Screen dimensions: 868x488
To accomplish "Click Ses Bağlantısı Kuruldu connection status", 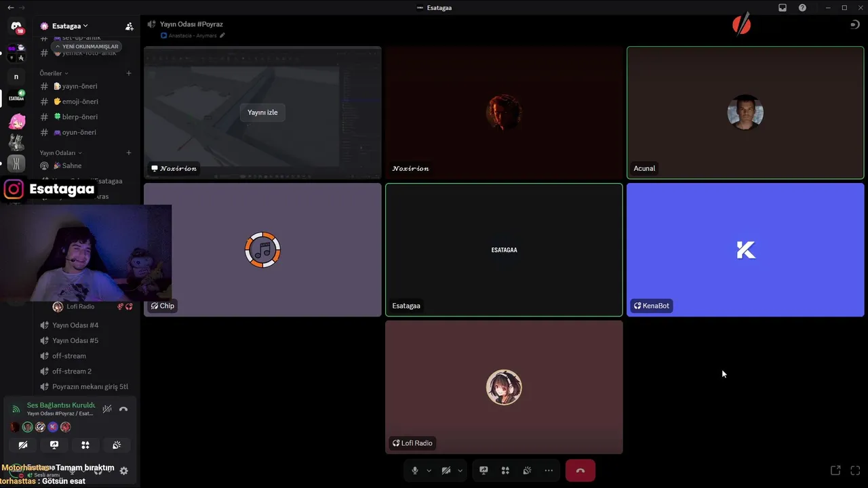I will [x=61, y=405].
